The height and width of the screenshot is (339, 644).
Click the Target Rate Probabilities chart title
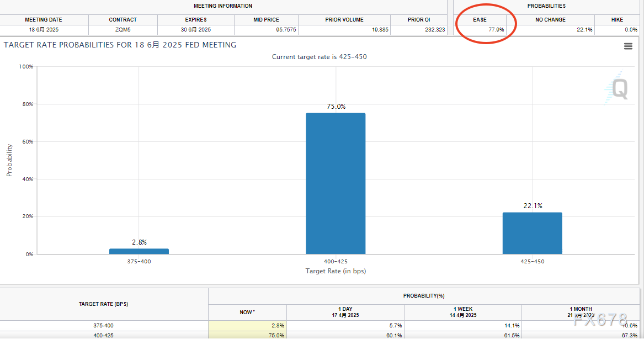[120, 45]
